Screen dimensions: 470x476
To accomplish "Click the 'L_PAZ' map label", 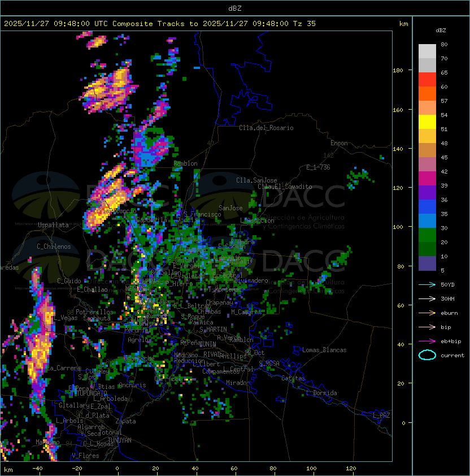I will (x=381, y=416).
